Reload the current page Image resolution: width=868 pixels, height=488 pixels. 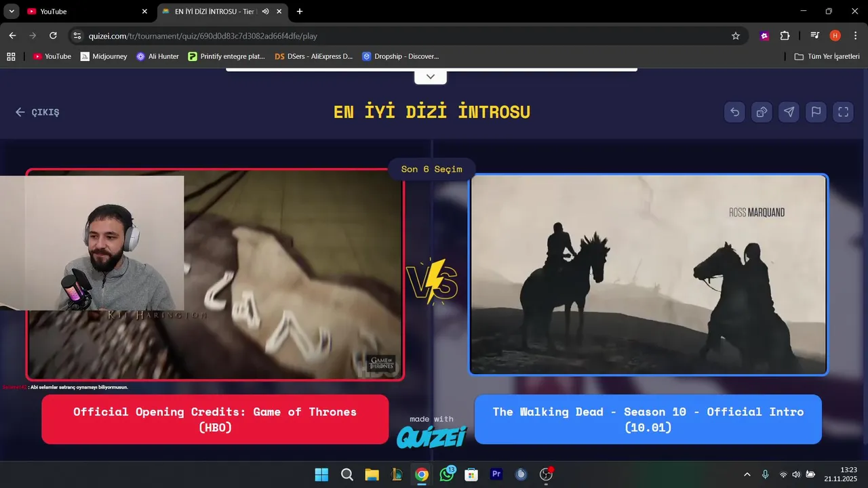point(53,36)
